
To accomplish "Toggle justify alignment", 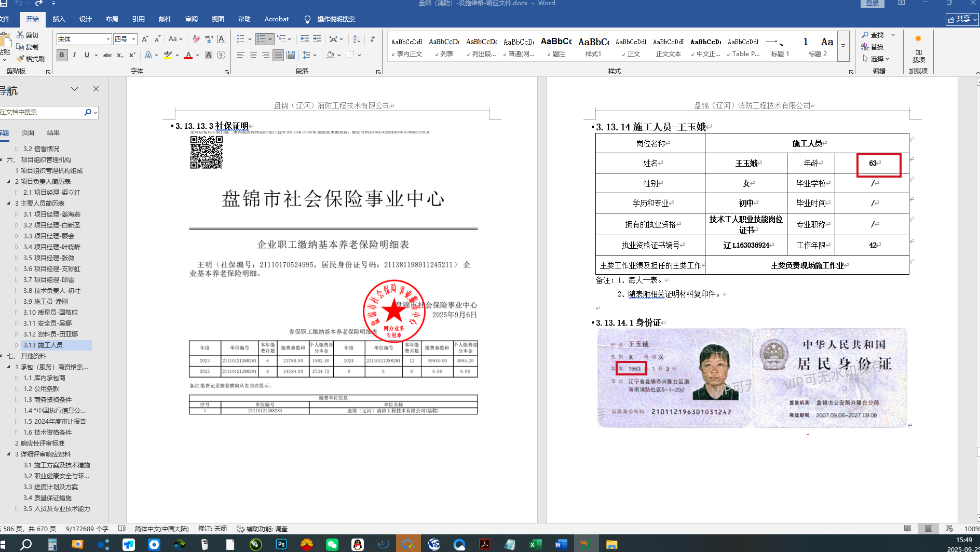I will point(278,55).
